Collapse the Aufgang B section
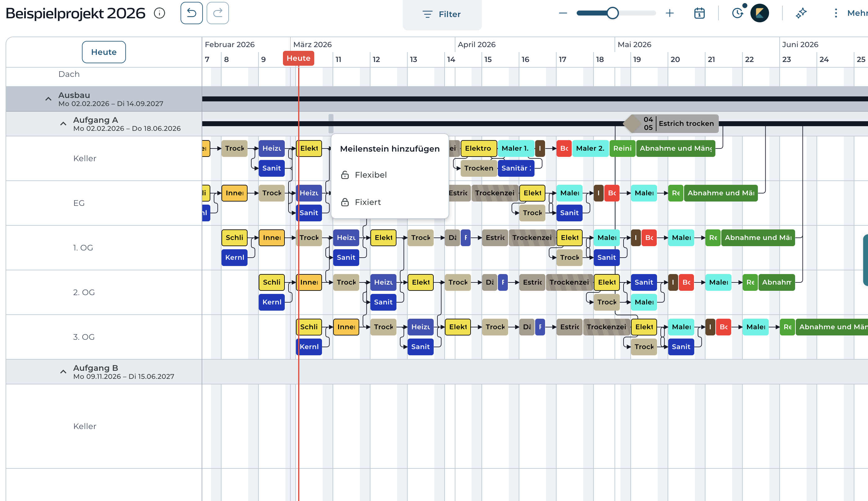868x501 pixels. point(63,372)
